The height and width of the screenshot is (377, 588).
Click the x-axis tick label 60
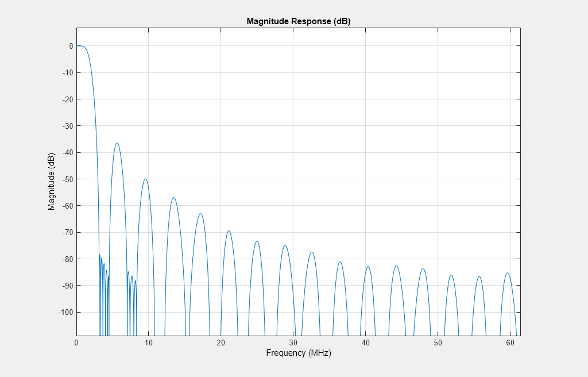click(510, 343)
